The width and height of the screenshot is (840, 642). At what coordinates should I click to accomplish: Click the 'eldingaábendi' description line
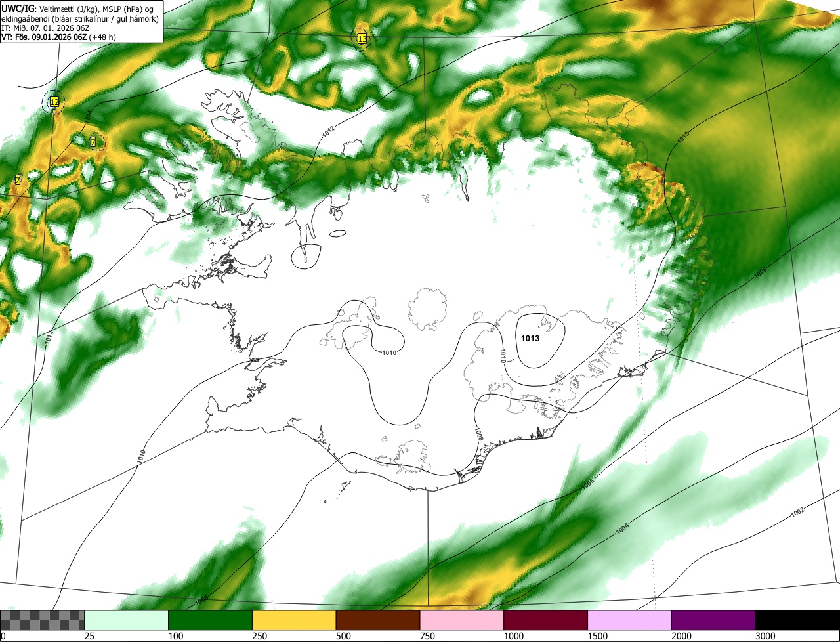coord(80,18)
